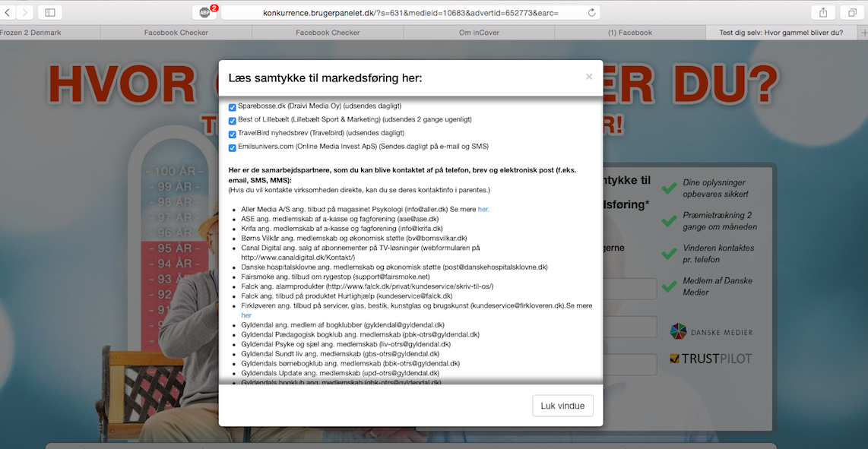
Task: Click Gyldendals Update entry
Action: coord(341,373)
